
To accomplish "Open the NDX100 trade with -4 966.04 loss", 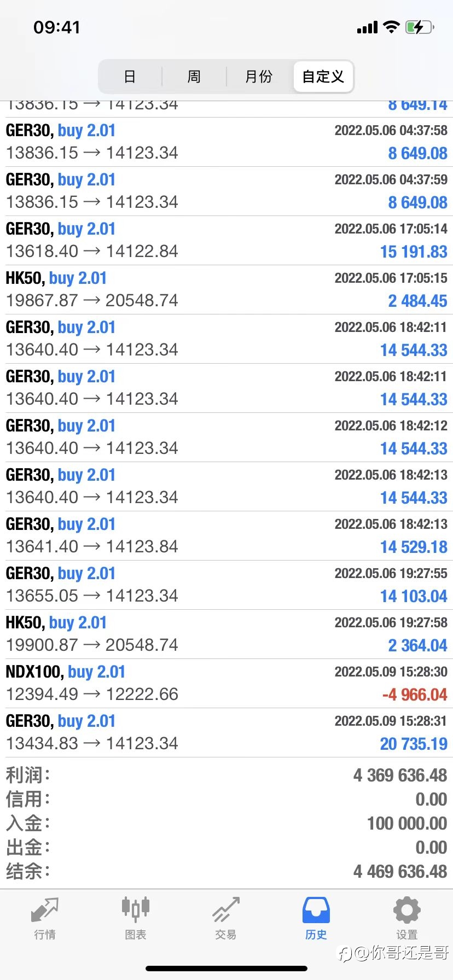I will [x=226, y=683].
